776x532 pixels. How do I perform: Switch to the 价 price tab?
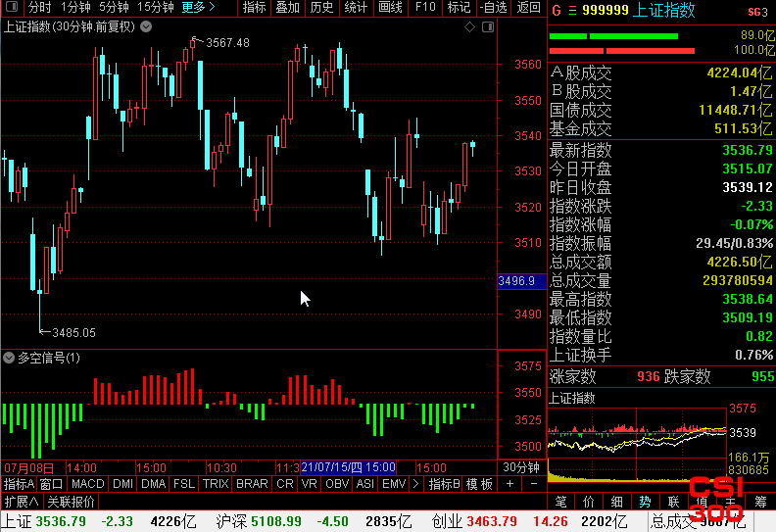pos(589,502)
